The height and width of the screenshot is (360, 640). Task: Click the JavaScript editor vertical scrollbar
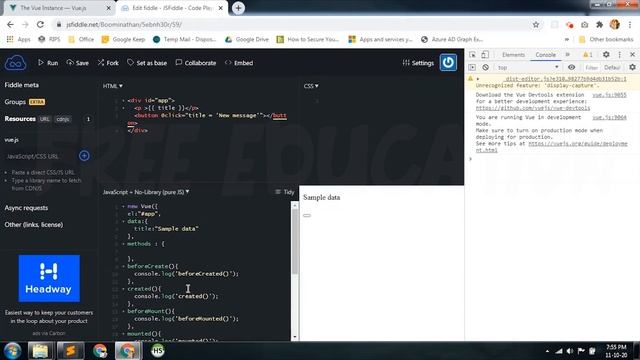295,242
